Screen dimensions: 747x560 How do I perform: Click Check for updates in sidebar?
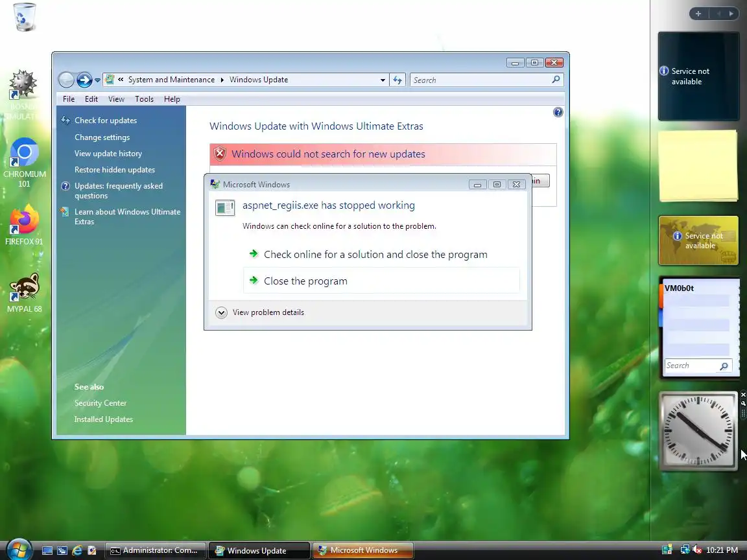point(105,121)
